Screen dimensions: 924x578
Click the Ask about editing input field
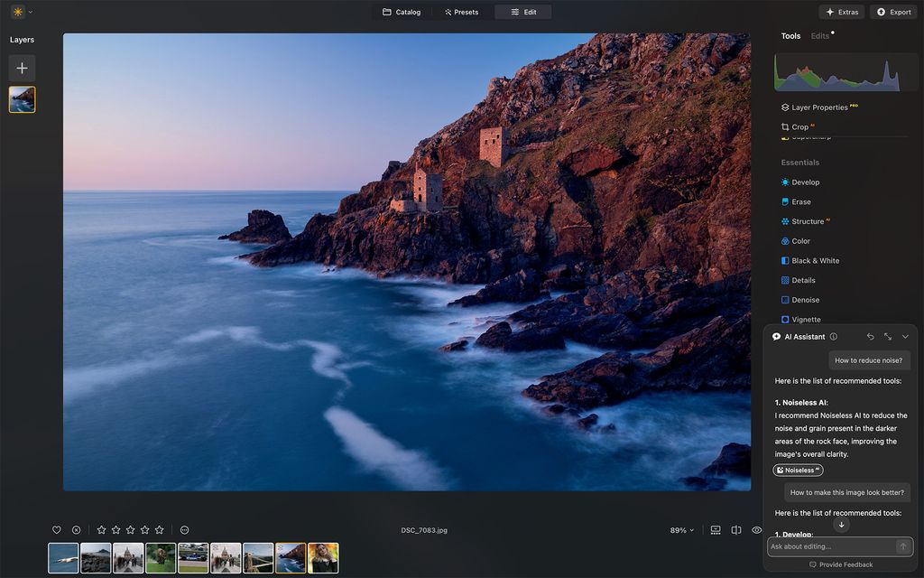(830, 546)
